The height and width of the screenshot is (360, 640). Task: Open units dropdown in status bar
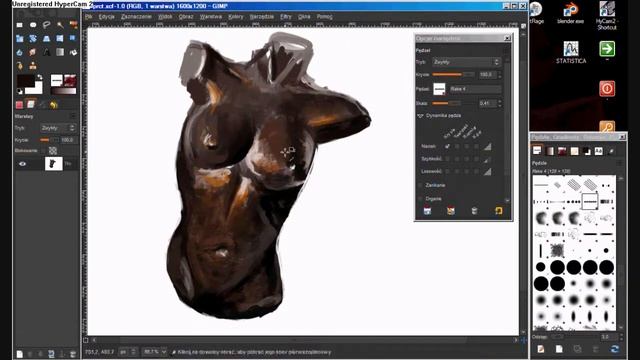pyautogui.click(x=127, y=352)
